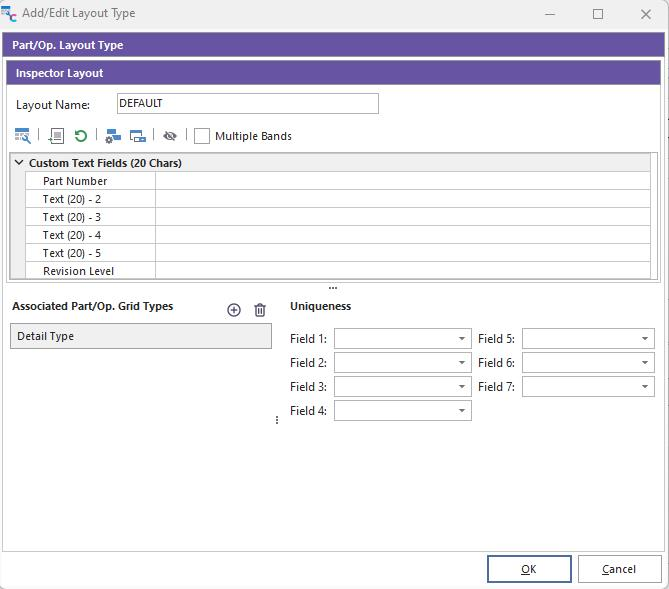Click the green reset layout icon

[x=81, y=136]
